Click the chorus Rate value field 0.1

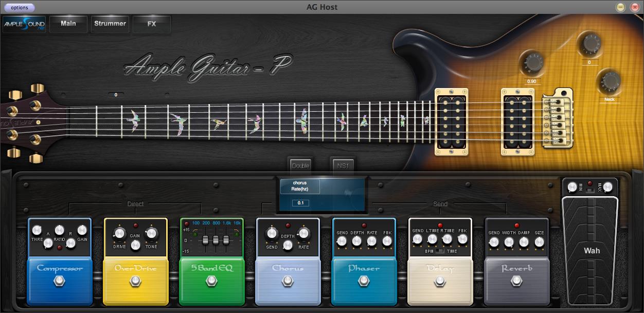[x=300, y=203]
